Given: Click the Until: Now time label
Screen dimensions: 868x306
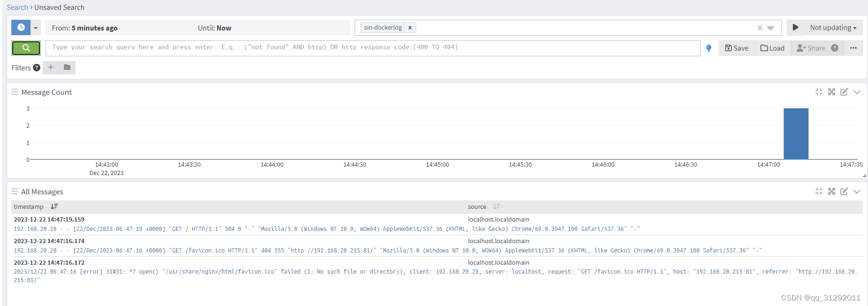Looking at the screenshot, I should point(214,28).
